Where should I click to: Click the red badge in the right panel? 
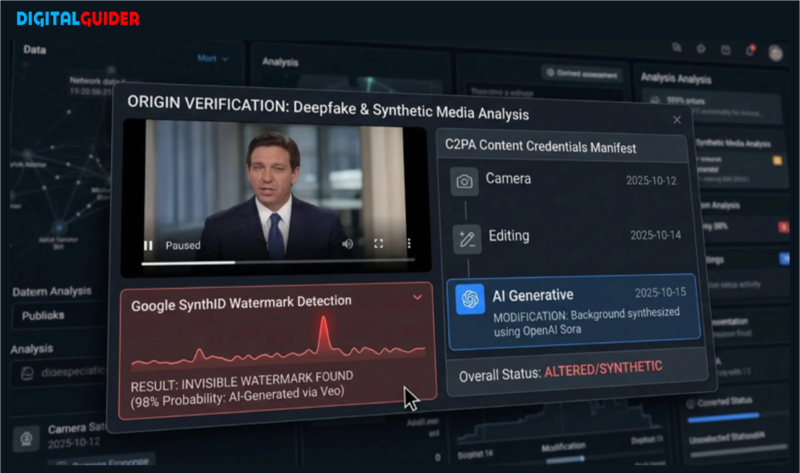click(784, 227)
